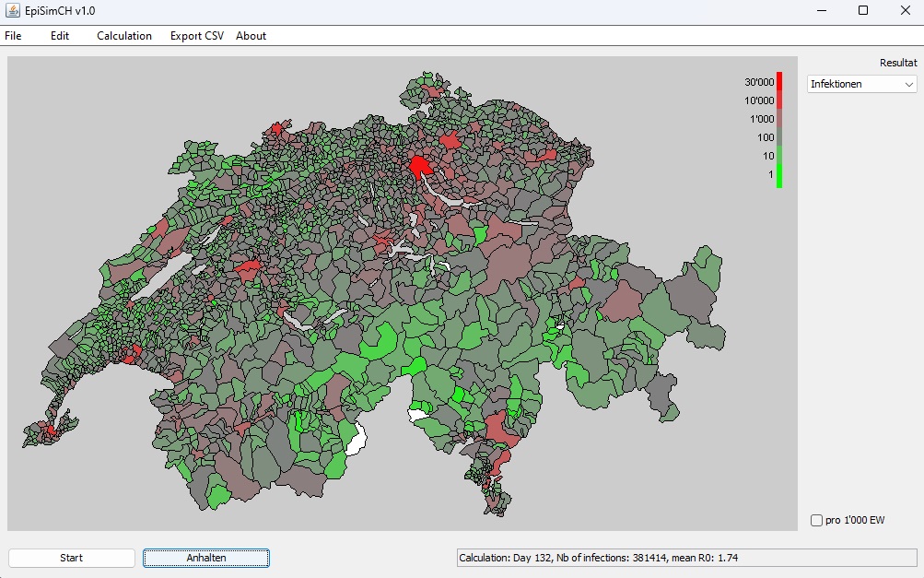Click the Export CSV menu item

(195, 36)
